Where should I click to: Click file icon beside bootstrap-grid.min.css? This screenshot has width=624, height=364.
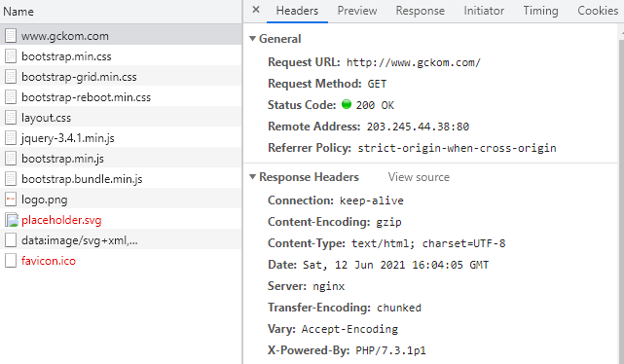[x=11, y=76]
